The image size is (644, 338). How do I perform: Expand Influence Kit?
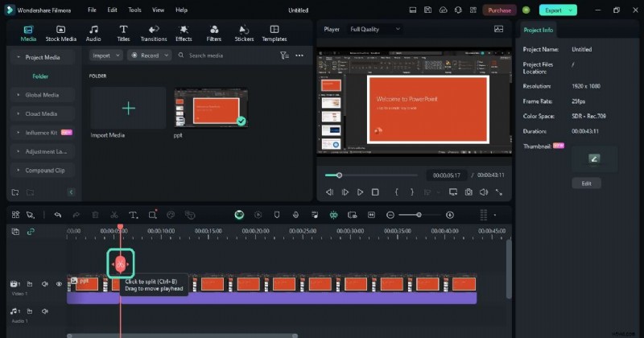(x=43, y=133)
